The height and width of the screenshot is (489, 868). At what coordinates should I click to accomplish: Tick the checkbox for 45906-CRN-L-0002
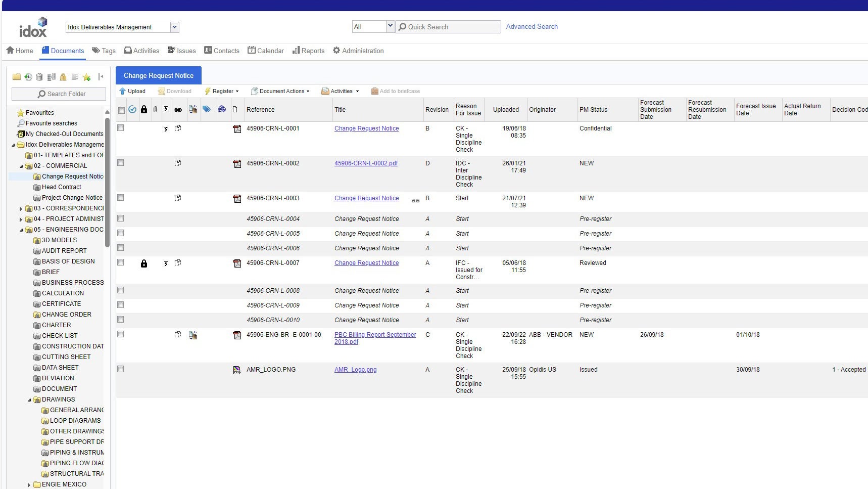pyautogui.click(x=121, y=163)
